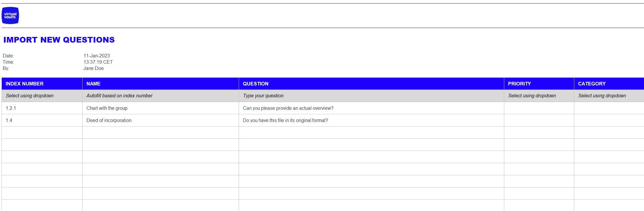Select the CATEGORY column header

609,84
